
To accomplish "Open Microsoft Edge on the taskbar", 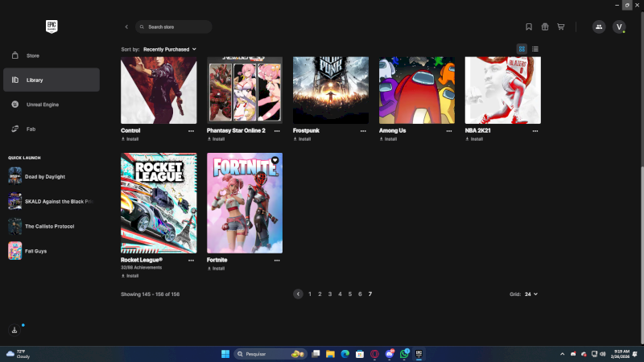I will pyautogui.click(x=345, y=354).
